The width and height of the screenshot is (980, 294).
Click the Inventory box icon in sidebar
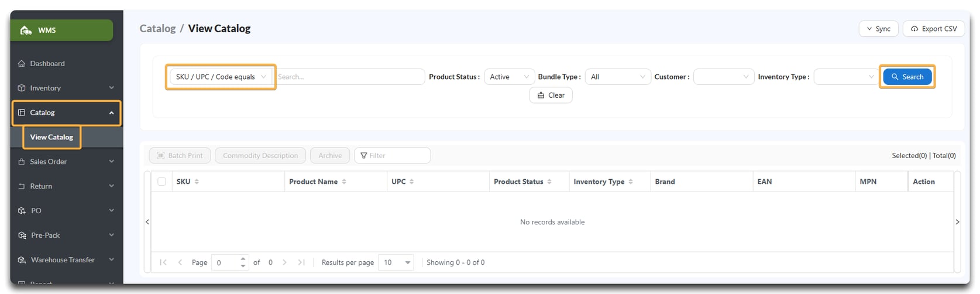(x=22, y=88)
